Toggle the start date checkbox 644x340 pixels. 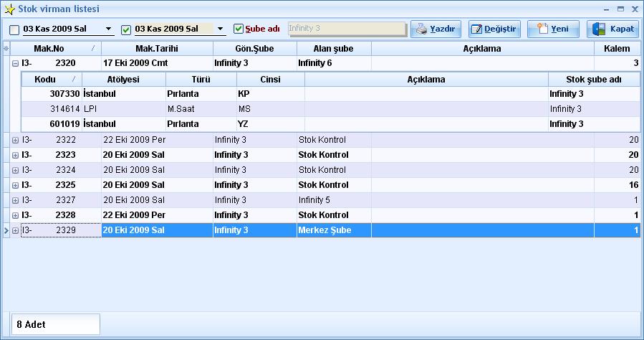pyautogui.click(x=14, y=29)
